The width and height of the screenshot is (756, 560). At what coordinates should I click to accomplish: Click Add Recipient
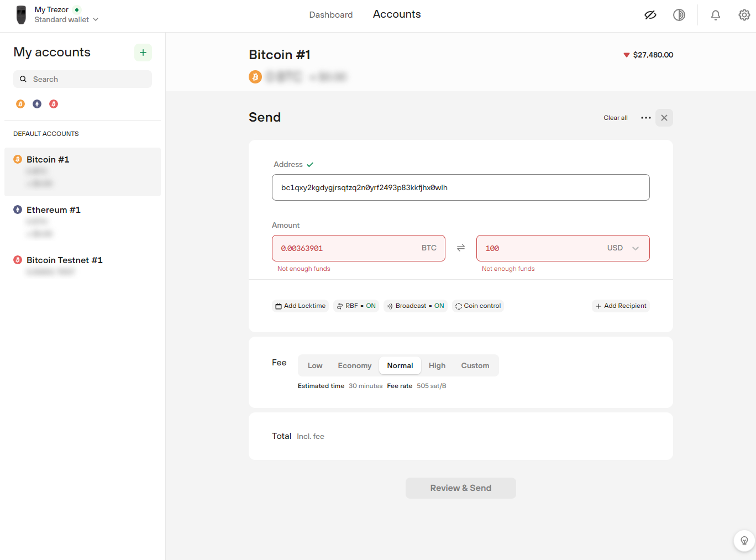621,306
